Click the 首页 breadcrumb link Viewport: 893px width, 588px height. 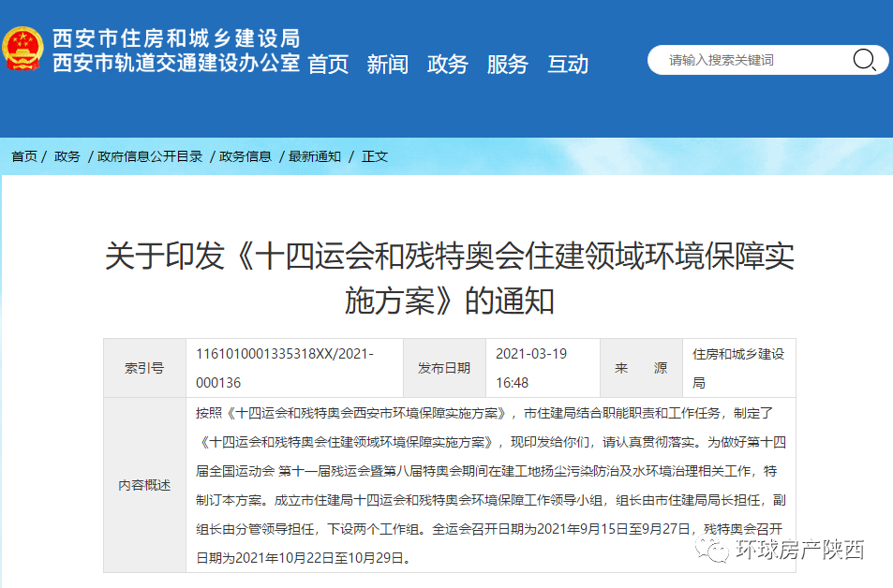tap(24, 156)
